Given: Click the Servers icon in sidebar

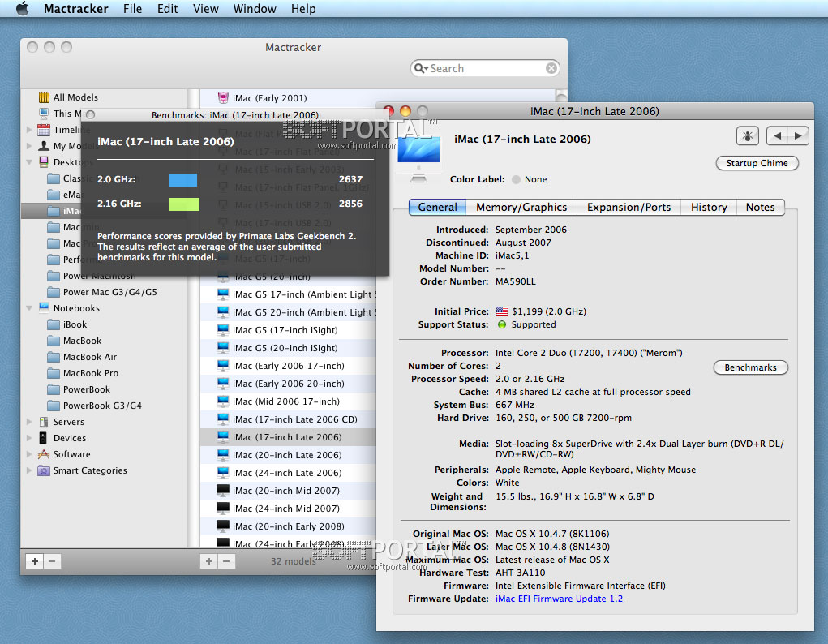Looking at the screenshot, I should tap(44, 422).
